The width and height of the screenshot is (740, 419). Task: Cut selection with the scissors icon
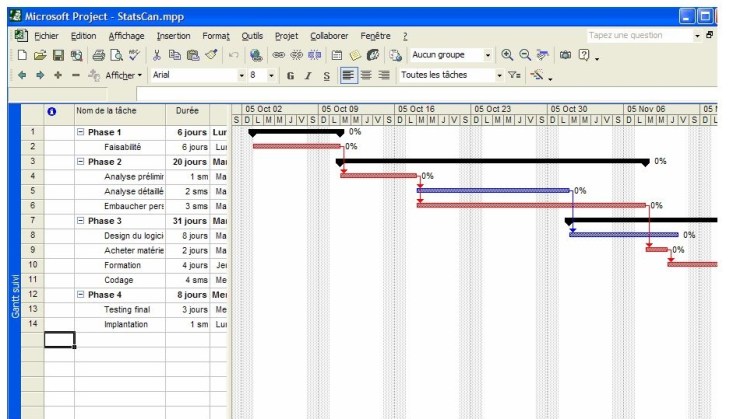click(156, 55)
